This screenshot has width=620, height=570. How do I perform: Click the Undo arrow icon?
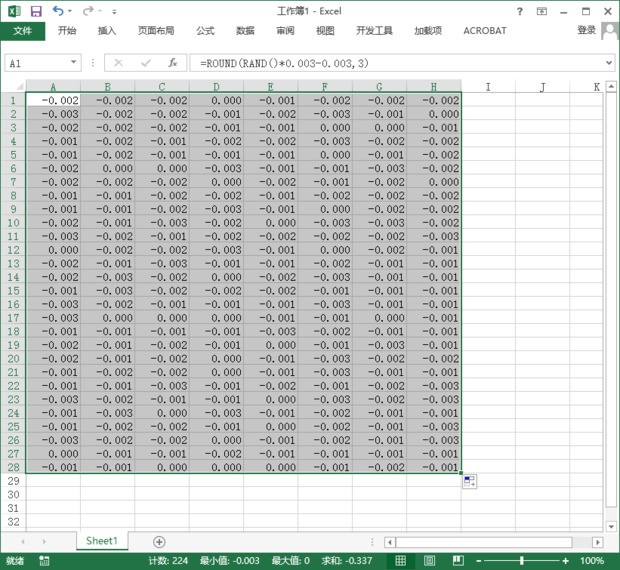click(58, 11)
